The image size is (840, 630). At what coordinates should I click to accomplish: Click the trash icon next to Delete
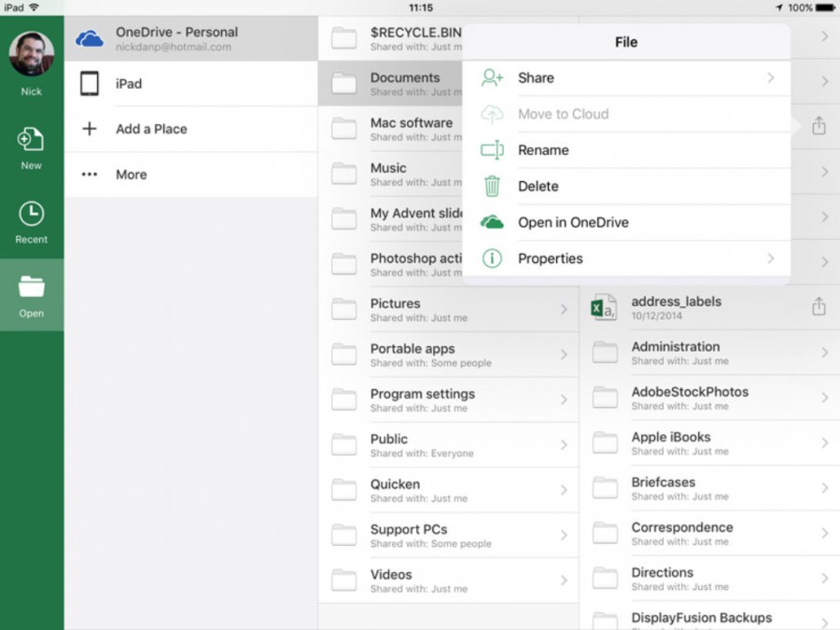click(492, 186)
